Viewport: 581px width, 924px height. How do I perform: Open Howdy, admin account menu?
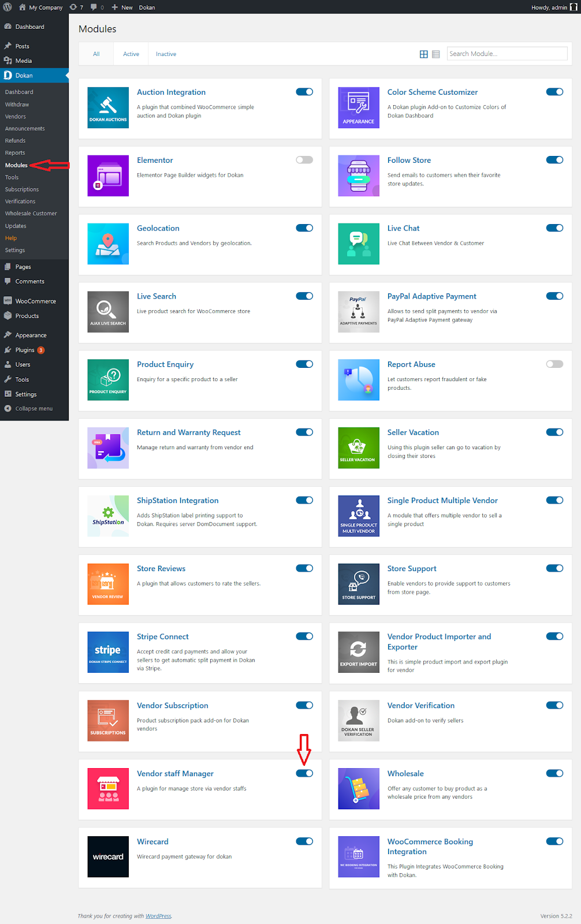(554, 8)
